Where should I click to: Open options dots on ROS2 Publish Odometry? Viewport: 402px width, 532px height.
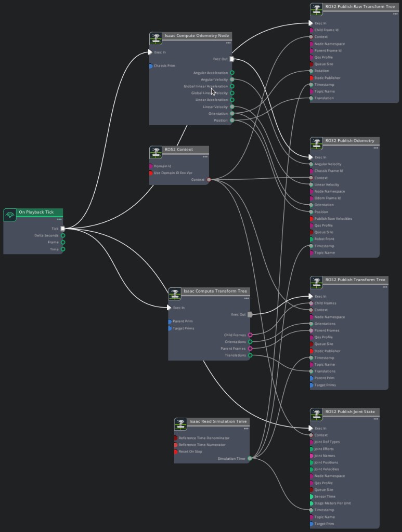376,148
